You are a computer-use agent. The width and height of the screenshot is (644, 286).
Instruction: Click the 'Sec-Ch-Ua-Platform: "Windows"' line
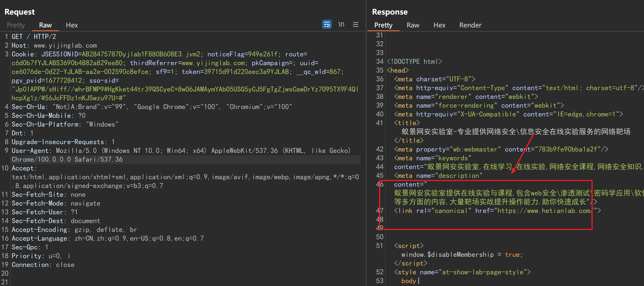[x=65, y=124]
